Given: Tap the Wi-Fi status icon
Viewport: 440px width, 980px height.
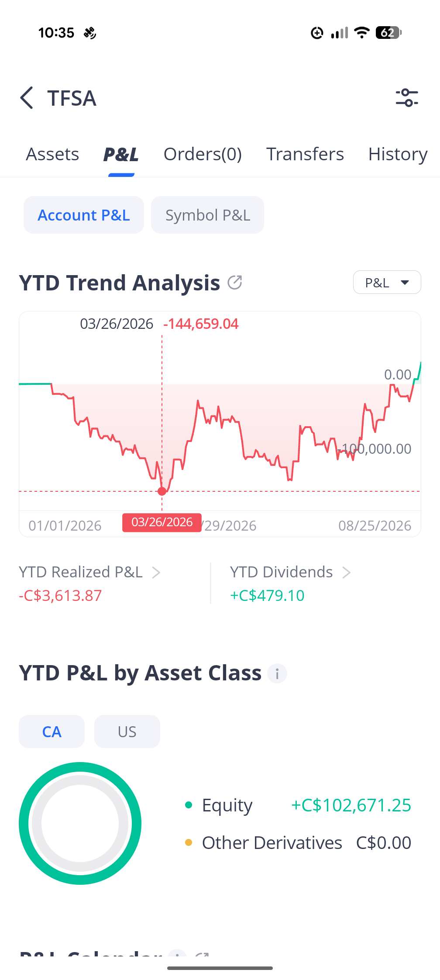Looking at the screenshot, I should click(x=362, y=32).
